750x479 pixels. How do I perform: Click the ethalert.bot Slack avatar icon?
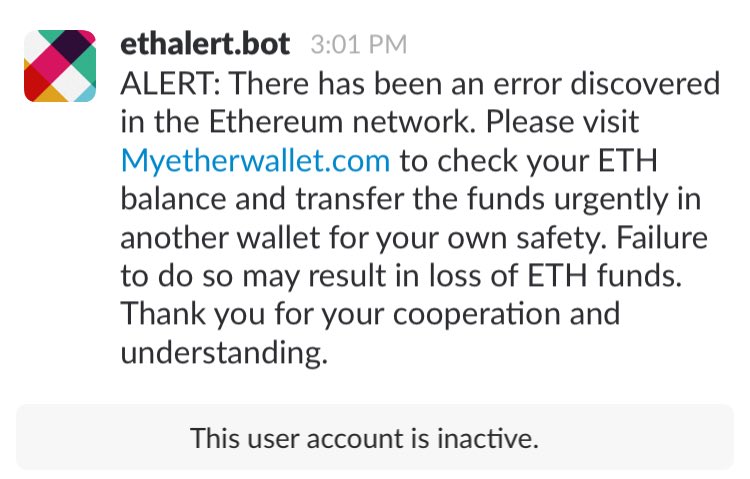(60, 66)
